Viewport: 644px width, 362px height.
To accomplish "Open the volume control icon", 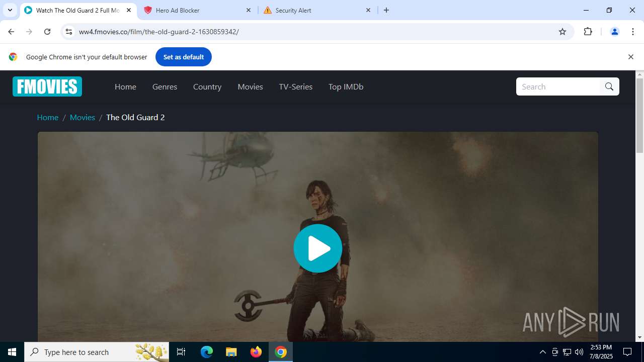I will tap(579, 352).
